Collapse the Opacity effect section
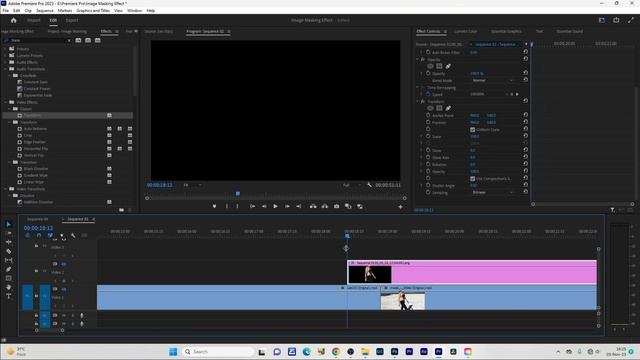The width and height of the screenshot is (640, 360). click(x=418, y=60)
